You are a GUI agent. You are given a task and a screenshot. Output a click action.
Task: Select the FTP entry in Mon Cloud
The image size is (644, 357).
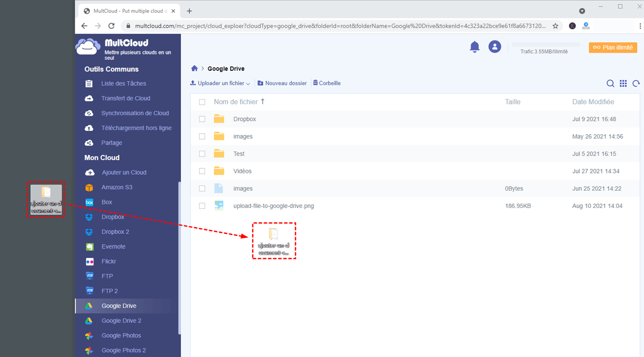tap(107, 276)
